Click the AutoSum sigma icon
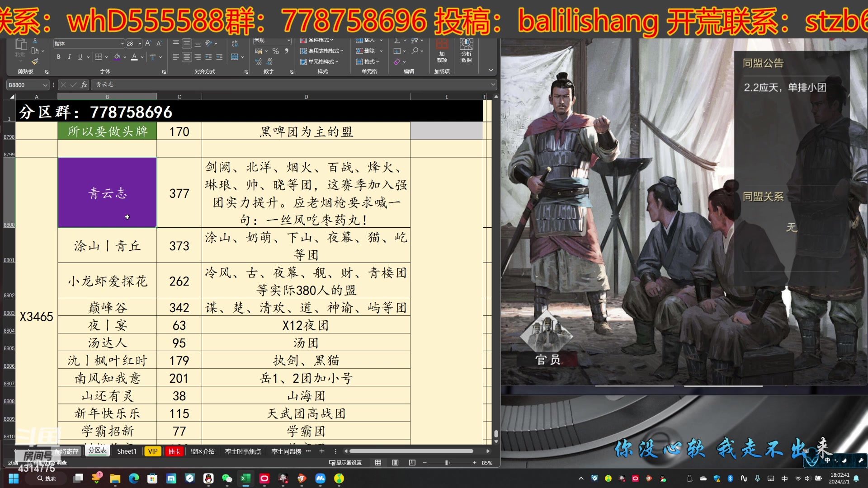The height and width of the screenshot is (488, 868). click(x=397, y=41)
